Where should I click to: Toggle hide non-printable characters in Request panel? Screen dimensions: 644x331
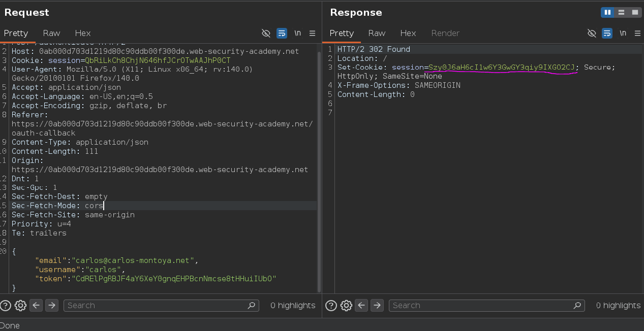[266, 34]
